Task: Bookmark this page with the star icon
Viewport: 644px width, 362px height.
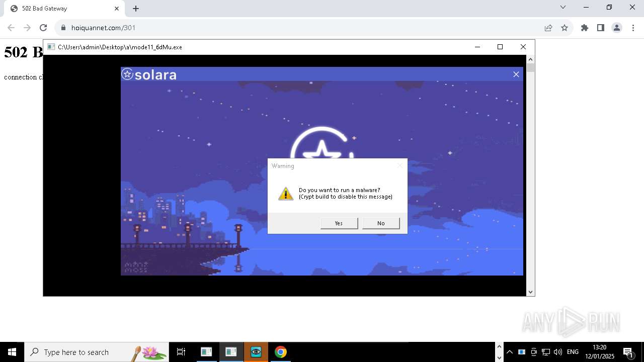Action: (565, 28)
